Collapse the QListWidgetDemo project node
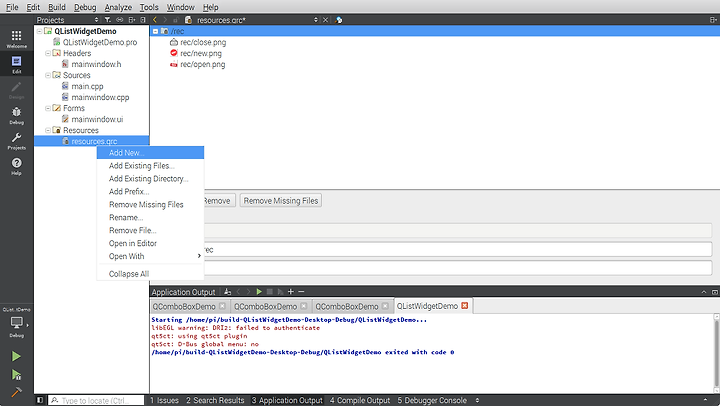 [x=39, y=31]
